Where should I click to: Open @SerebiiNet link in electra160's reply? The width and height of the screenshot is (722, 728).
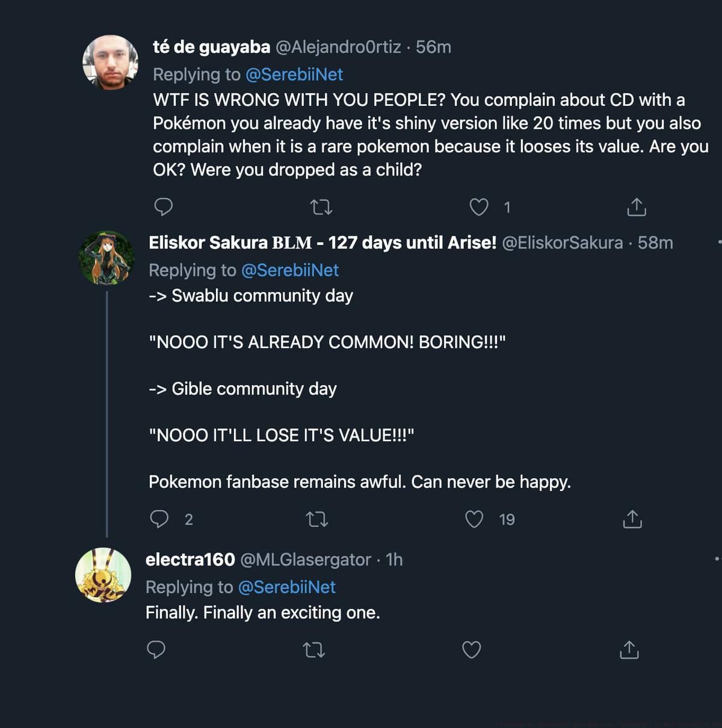click(287, 587)
